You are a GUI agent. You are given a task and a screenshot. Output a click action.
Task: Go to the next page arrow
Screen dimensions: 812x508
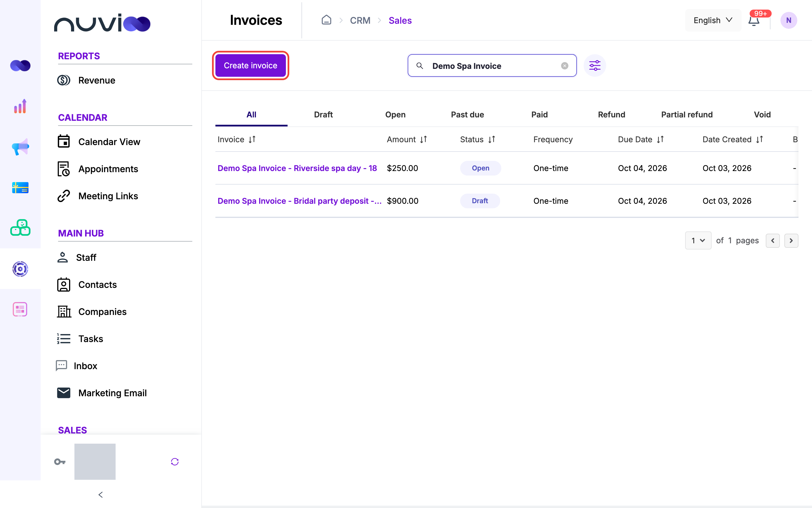[x=791, y=240]
